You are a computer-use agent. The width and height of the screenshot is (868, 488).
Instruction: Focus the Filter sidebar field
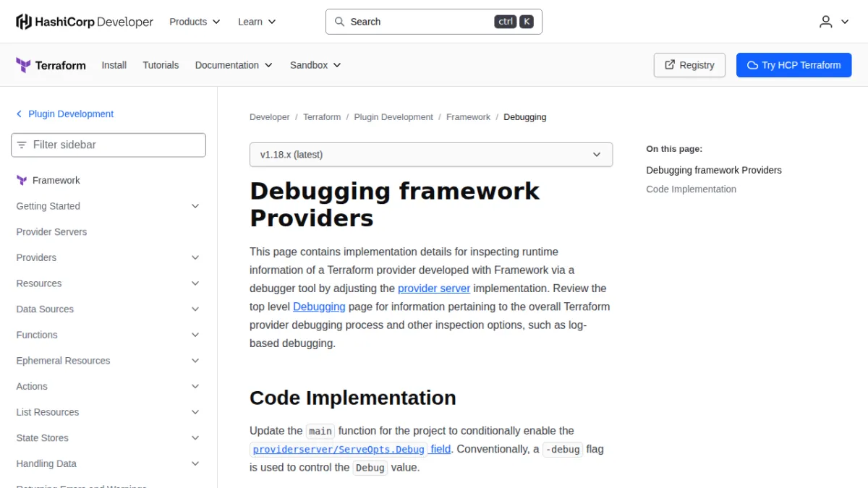click(109, 145)
